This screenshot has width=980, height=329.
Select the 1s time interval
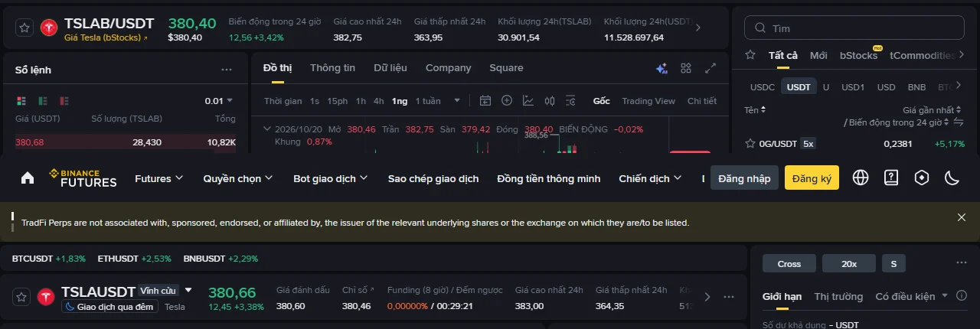[315, 101]
